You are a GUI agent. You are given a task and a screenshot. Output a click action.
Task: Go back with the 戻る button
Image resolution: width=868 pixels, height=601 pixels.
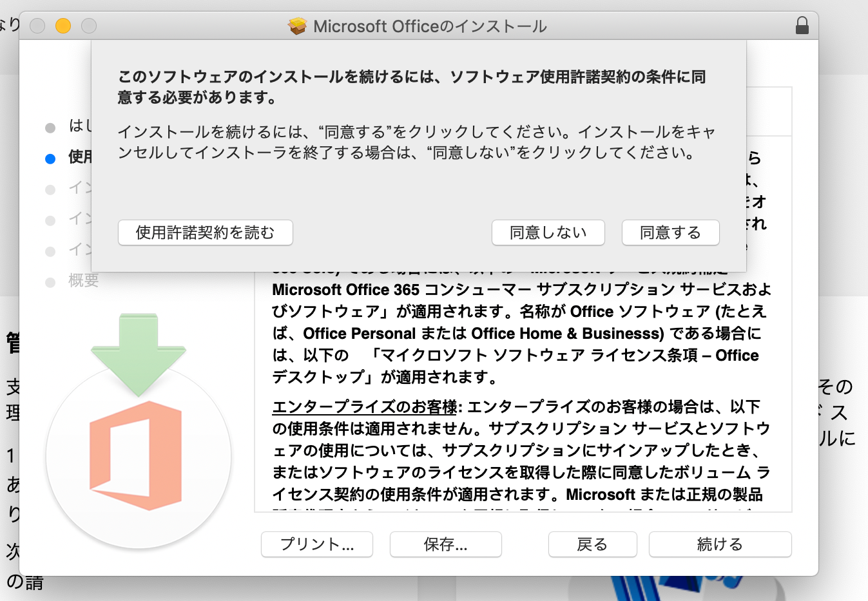(x=592, y=544)
